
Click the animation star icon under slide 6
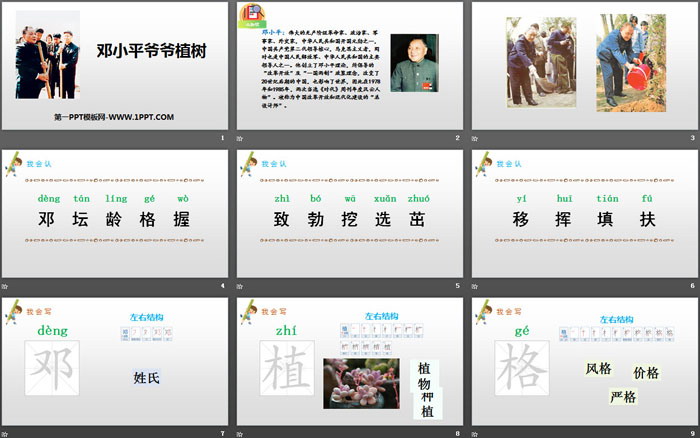(x=475, y=286)
